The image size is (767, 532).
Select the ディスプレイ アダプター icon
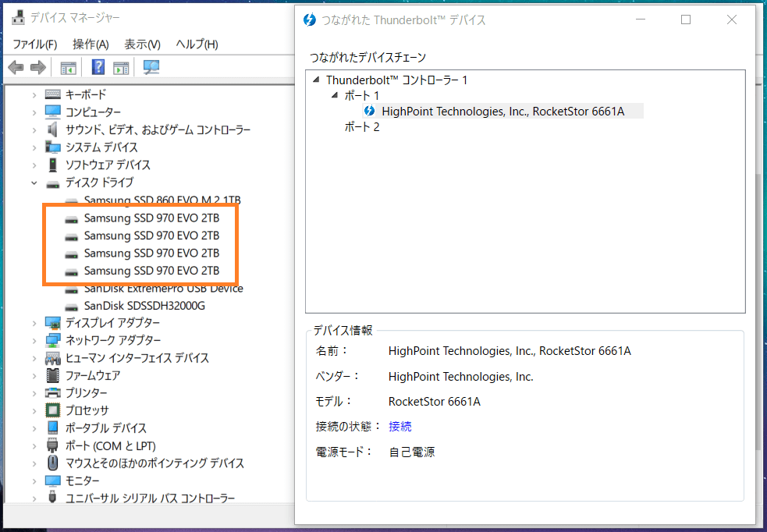[53, 323]
